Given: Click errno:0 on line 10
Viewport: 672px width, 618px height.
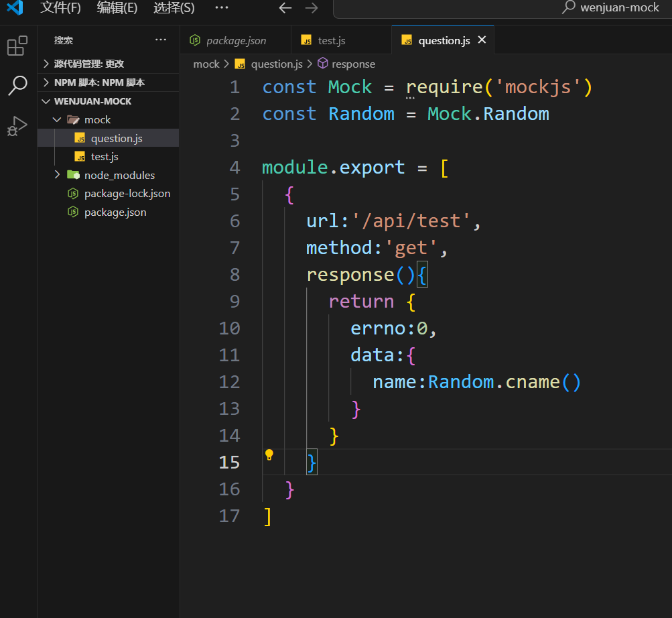Looking at the screenshot, I should (389, 328).
